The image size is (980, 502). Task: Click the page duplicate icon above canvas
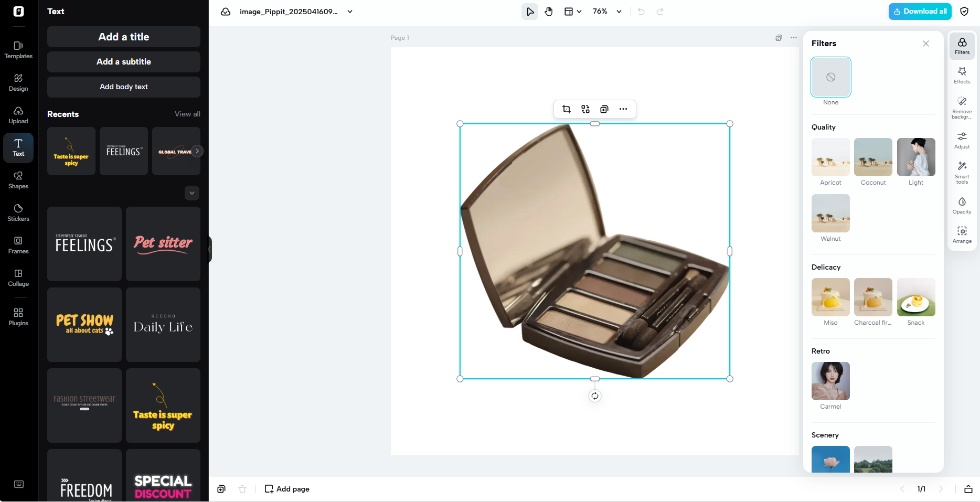pyautogui.click(x=779, y=38)
